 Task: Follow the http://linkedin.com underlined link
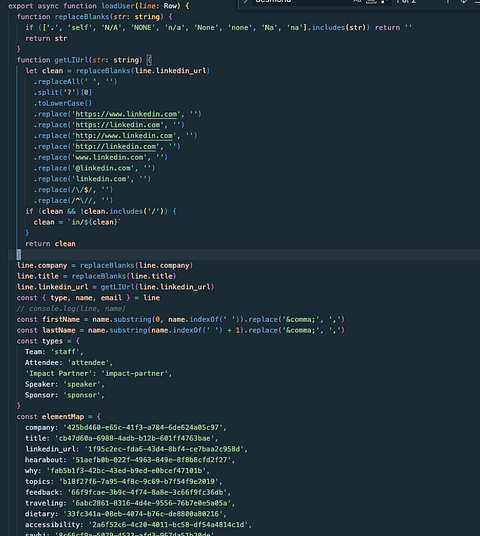point(116,147)
